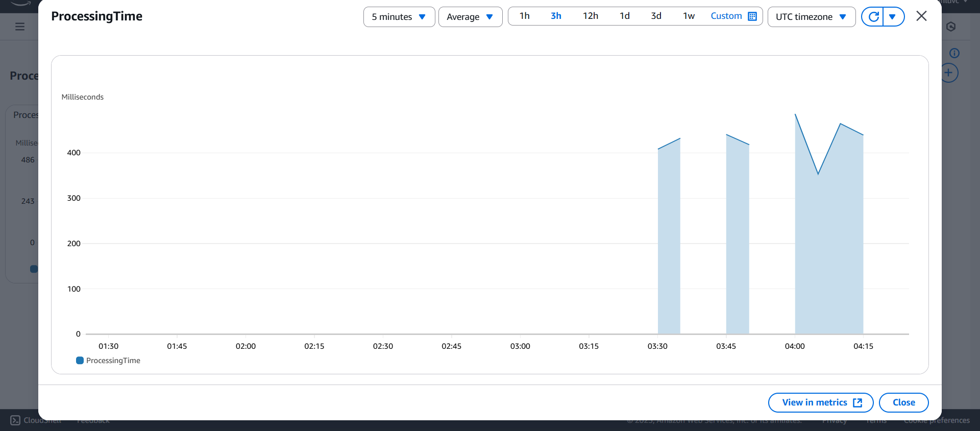Expand the Average statistic dropdown
The image size is (980, 431).
[470, 17]
